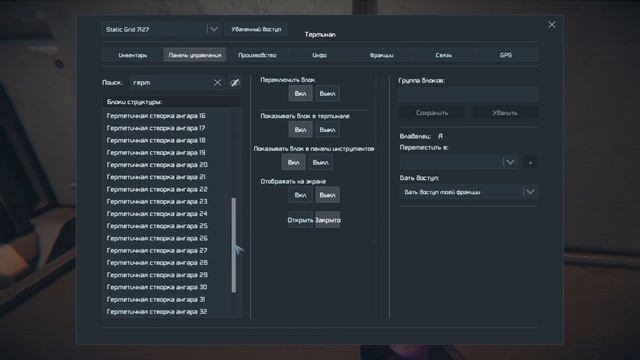
Task: Click the Открыть button
Action: pyautogui.click(x=300, y=220)
